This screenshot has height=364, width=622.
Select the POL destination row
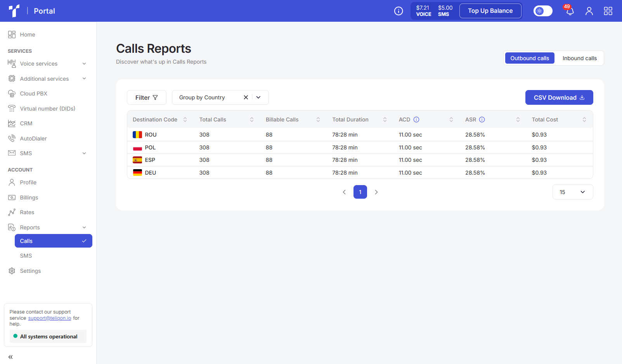tap(360, 147)
